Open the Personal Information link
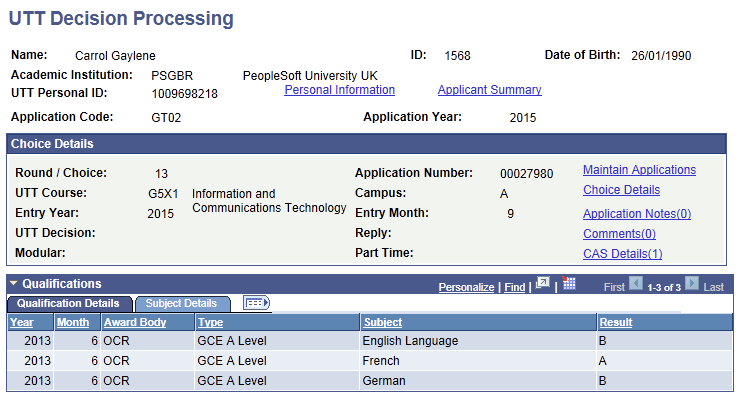Image resolution: width=742 pixels, height=395 pixels. pyautogui.click(x=339, y=90)
